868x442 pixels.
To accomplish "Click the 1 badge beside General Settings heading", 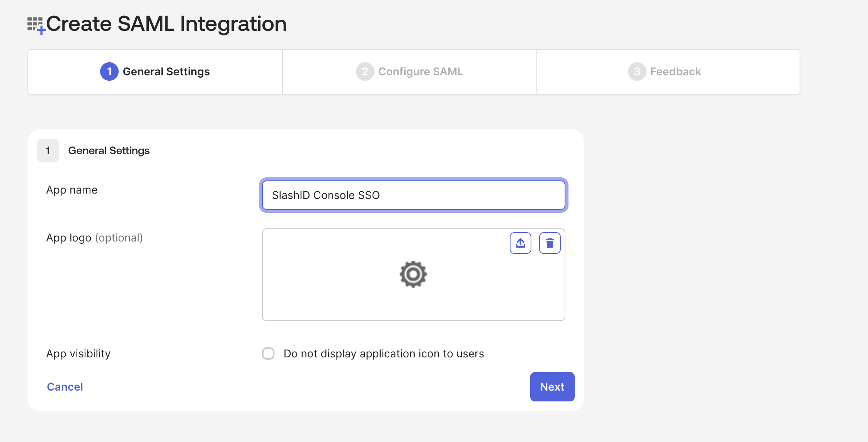I will coord(48,150).
